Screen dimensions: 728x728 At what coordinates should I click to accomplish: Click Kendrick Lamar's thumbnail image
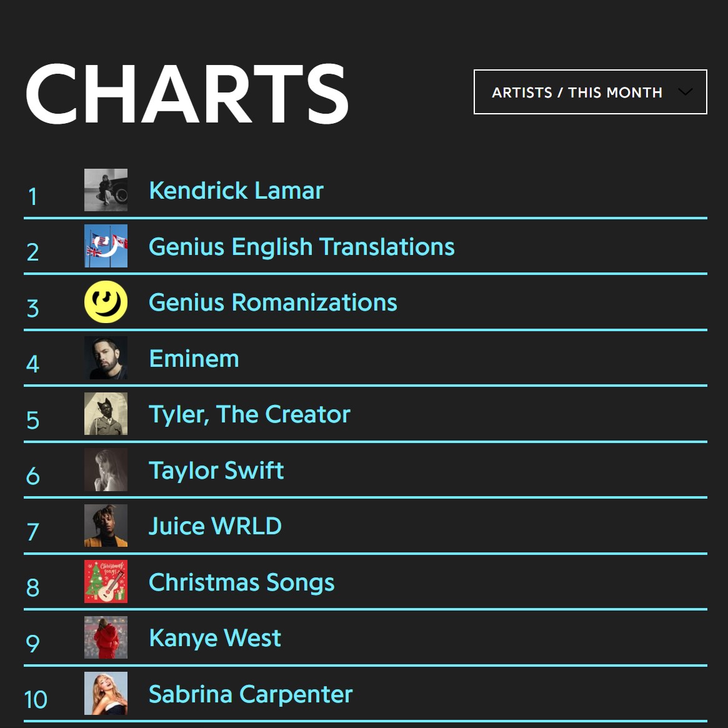point(106,190)
